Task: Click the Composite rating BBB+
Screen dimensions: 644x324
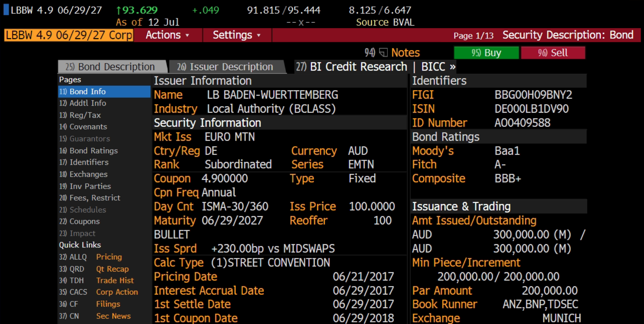Action: pos(508,178)
